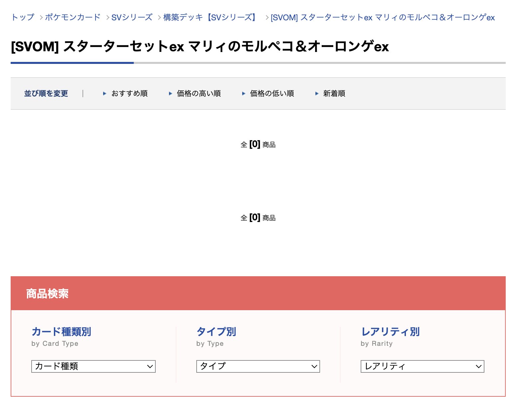Image resolution: width=531 pixels, height=420 pixels.
Task: Click the 'by Rarity' subtitle
Action: pos(377,343)
